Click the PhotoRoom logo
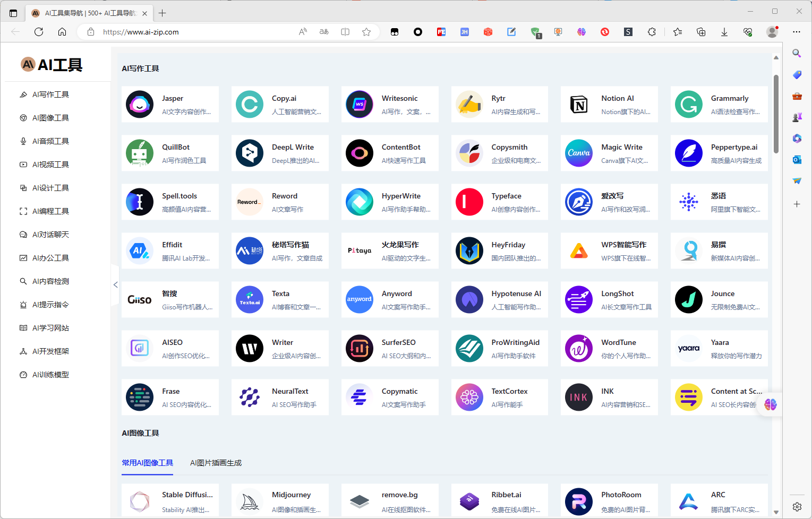The image size is (812, 519). [x=579, y=501]
